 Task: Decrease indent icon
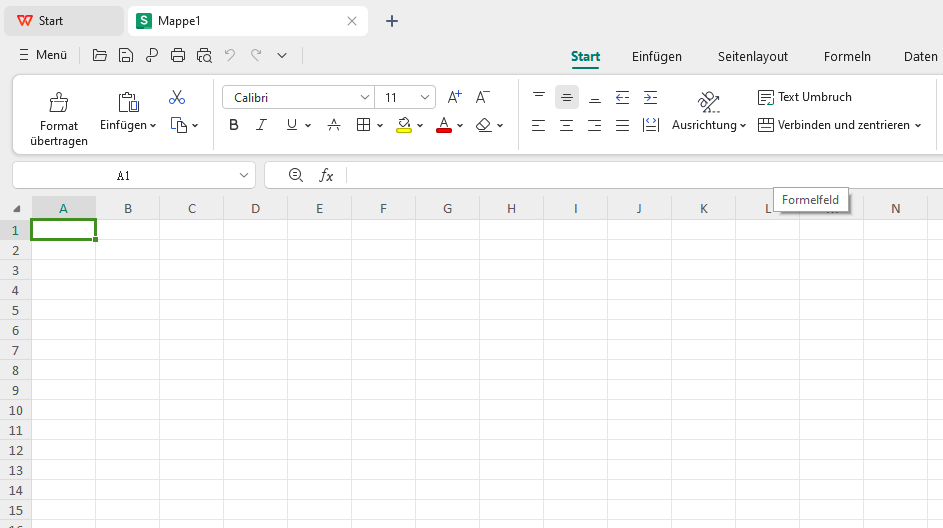click(x=622, y=97)
